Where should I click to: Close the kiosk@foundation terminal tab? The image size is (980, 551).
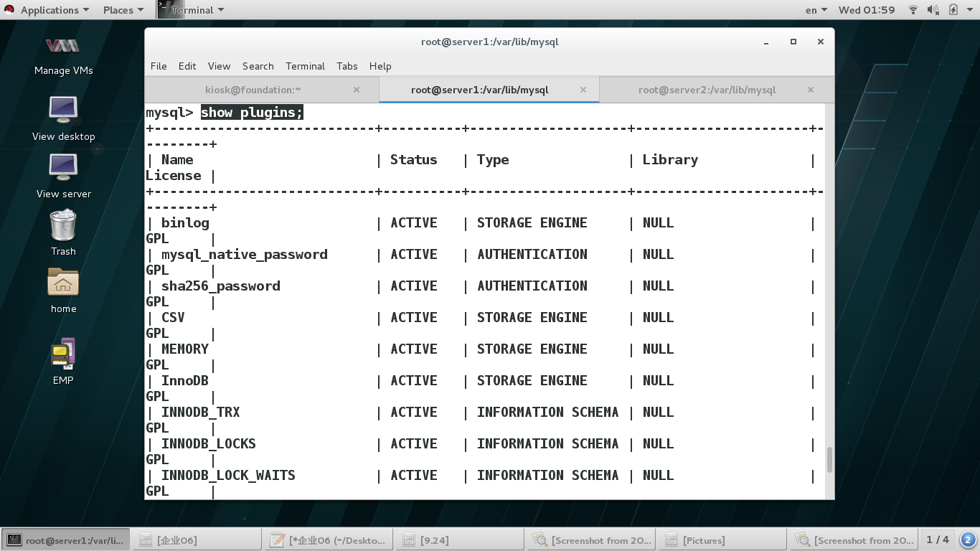[357, 90]
